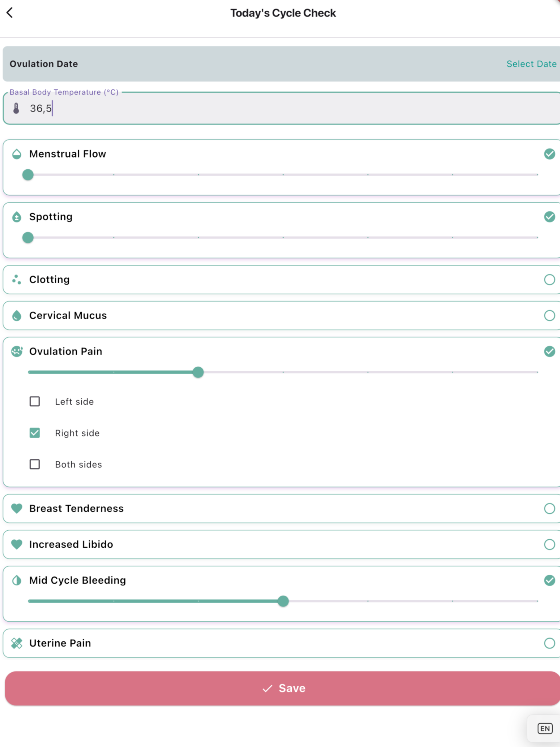Click the Uterine Pain bandage icon

click(x=17, y=643)
